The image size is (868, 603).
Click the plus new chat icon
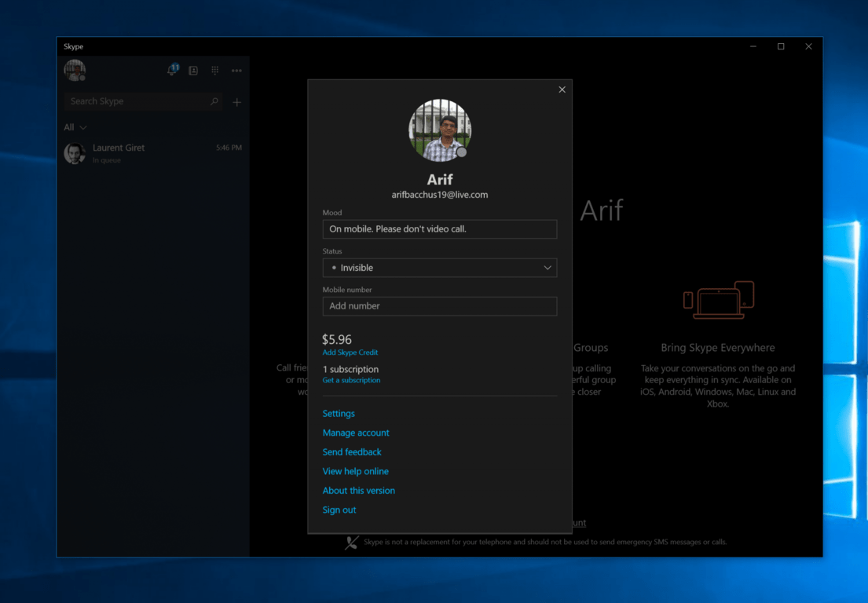tap(237, 102)
